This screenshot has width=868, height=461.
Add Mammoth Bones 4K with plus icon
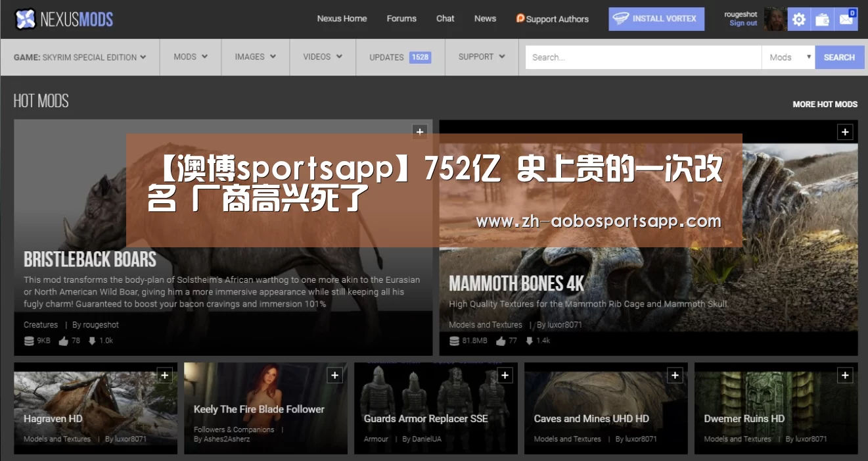[845, 132]
